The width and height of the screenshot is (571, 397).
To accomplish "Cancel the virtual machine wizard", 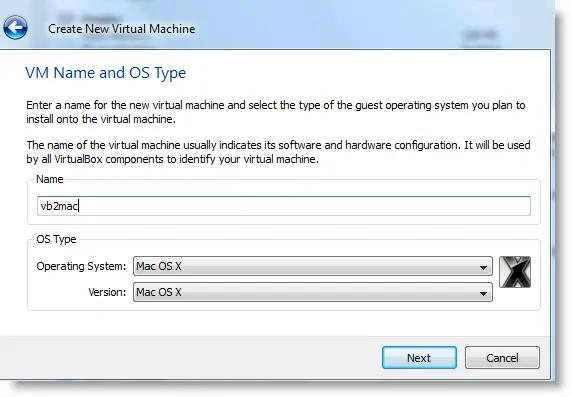I will click(x=502, y=358).
